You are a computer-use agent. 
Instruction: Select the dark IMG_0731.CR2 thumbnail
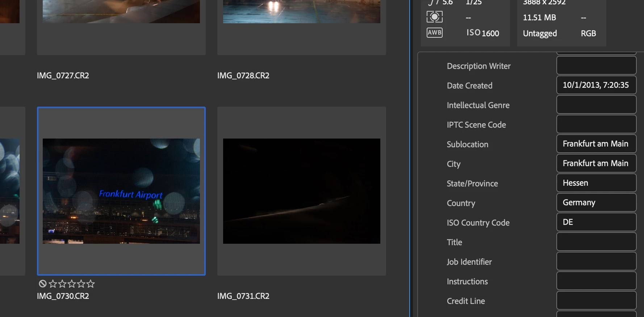tap(302, 191)
